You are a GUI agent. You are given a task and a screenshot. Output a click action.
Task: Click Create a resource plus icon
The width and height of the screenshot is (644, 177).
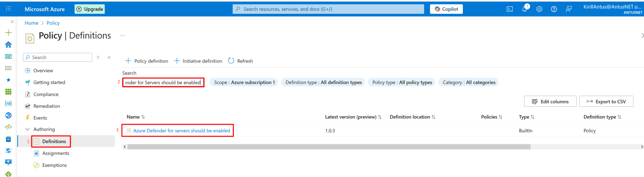point(8,33)
